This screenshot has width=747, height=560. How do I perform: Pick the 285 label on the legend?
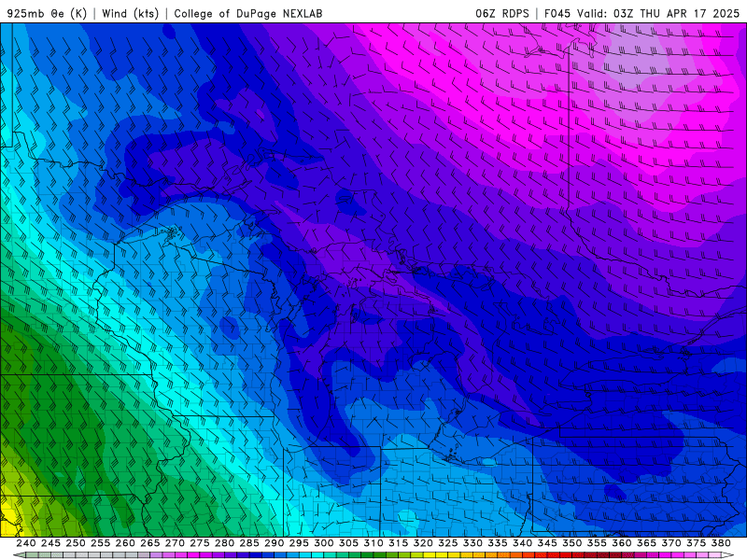pyautogui.click(x=249, y=543)
